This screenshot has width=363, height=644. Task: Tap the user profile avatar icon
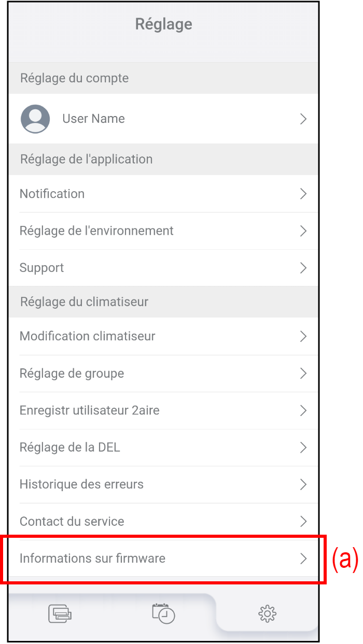coord(35,119)
